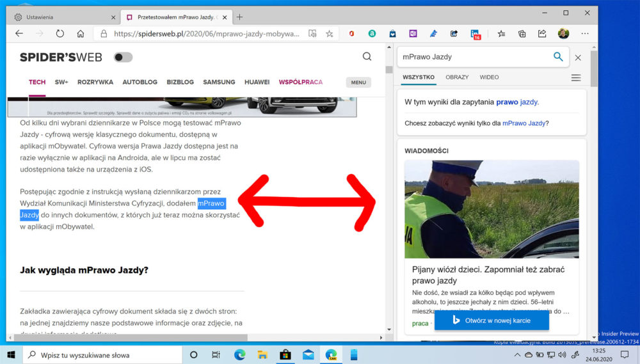The image size is (640, 364).
Task: Run the sidebar search magnifier button
Action: 558,57
